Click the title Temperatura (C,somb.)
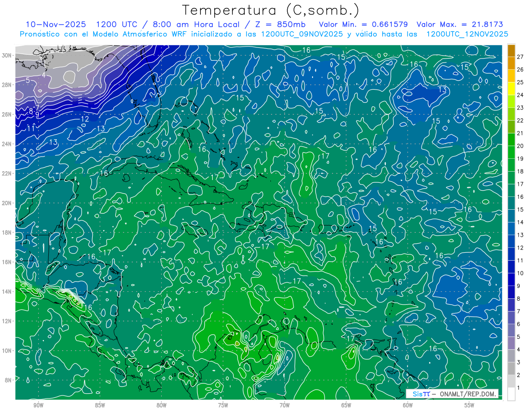 pos(270,10)
